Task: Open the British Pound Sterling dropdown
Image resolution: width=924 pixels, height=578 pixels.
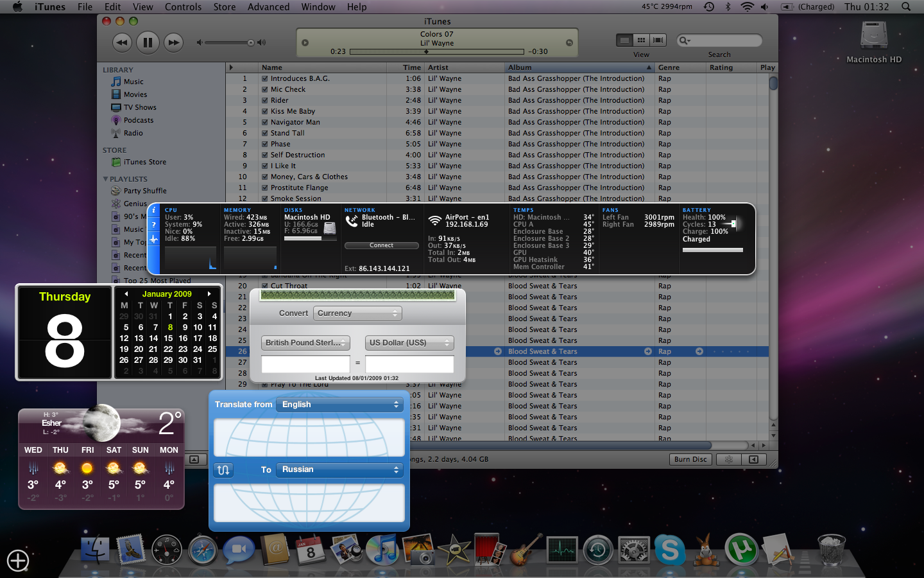Action: click(305, 343)
